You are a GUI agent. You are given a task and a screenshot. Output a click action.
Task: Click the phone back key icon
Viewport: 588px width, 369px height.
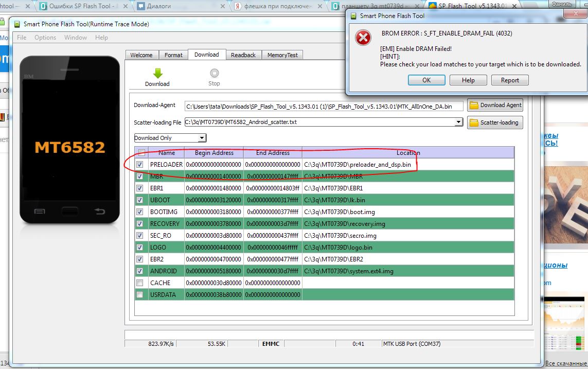[100, 212]
